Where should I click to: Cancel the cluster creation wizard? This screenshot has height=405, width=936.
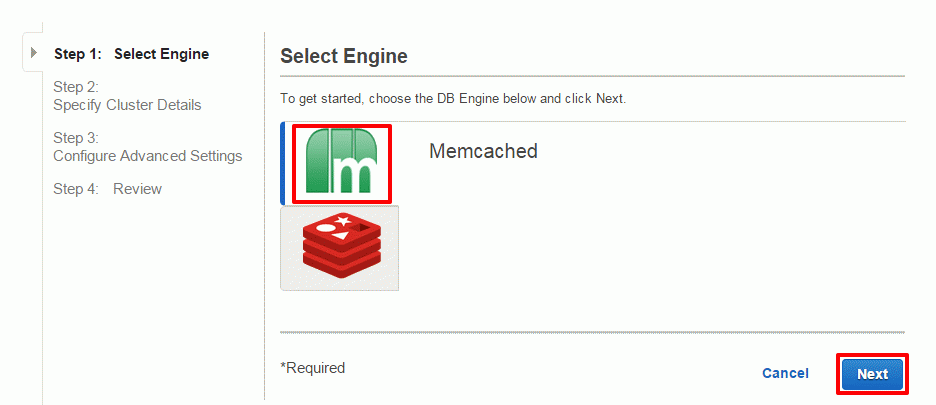click(x=785, y=374)
